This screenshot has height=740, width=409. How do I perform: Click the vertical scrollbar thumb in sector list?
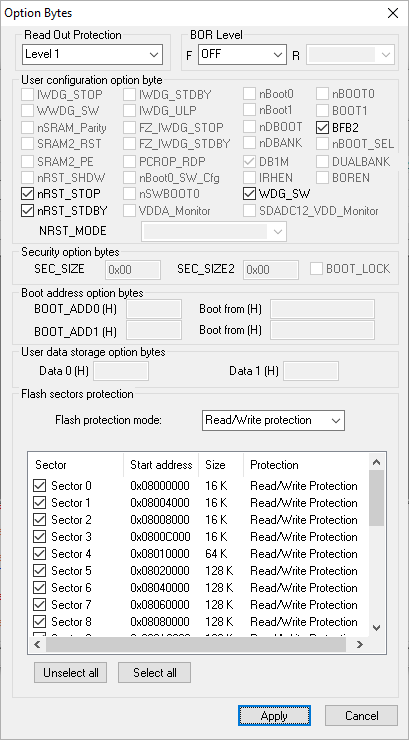[376, 498]
